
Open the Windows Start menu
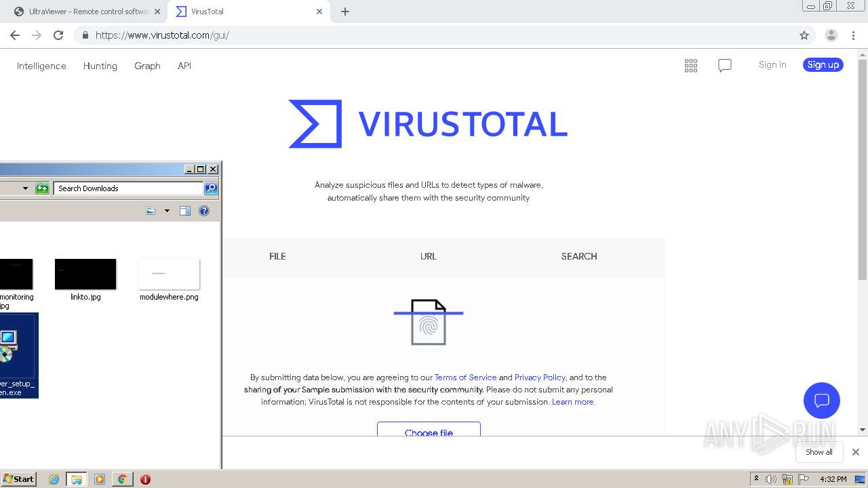(19, 479)
